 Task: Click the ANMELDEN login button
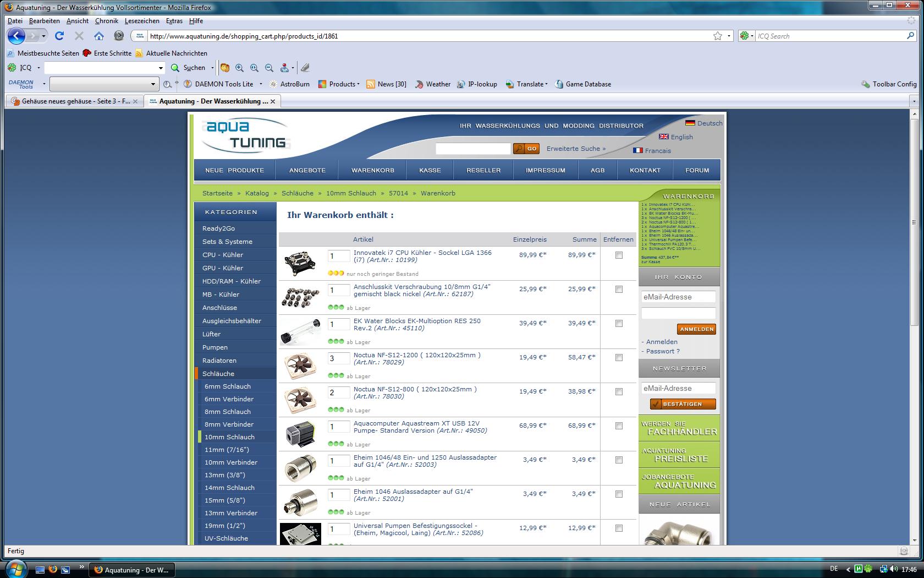(696, 329)
